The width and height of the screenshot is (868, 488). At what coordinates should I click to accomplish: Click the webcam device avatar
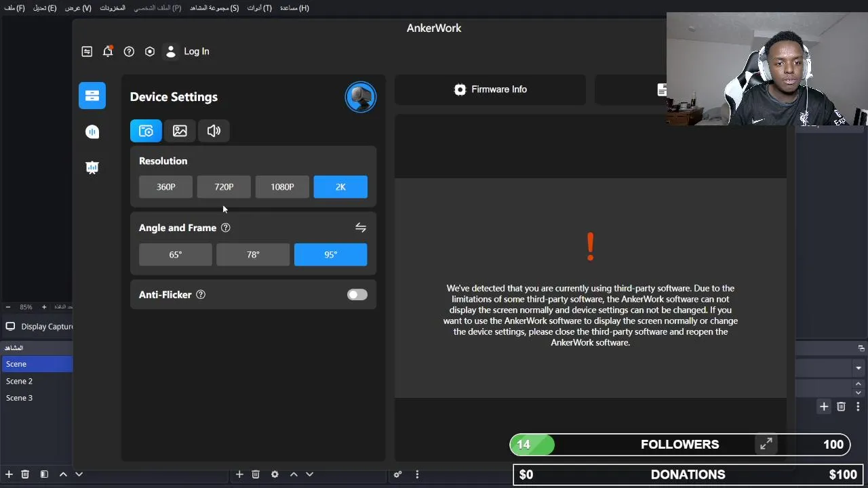[361, 97]
